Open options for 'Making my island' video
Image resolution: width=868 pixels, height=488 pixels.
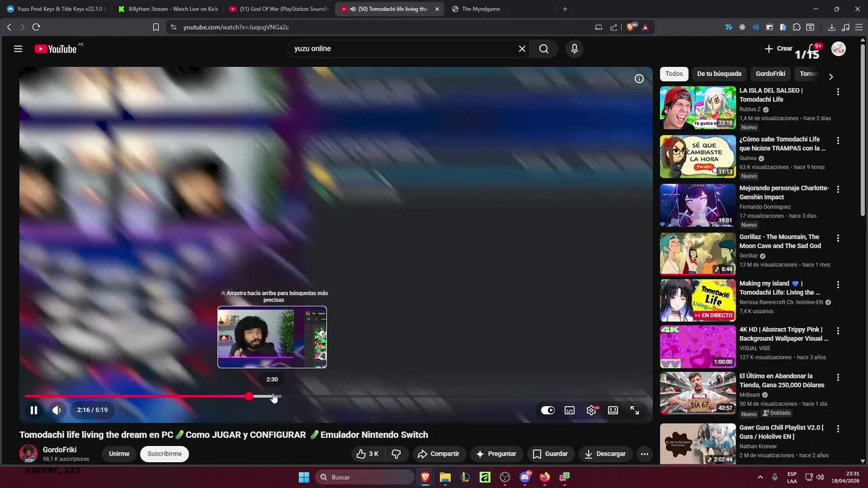tap(838, 285)
